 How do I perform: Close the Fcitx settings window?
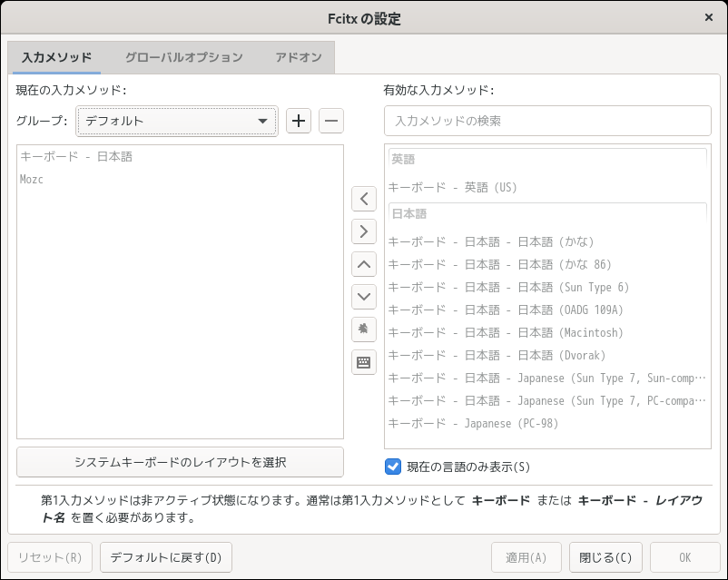coord(709,17)
